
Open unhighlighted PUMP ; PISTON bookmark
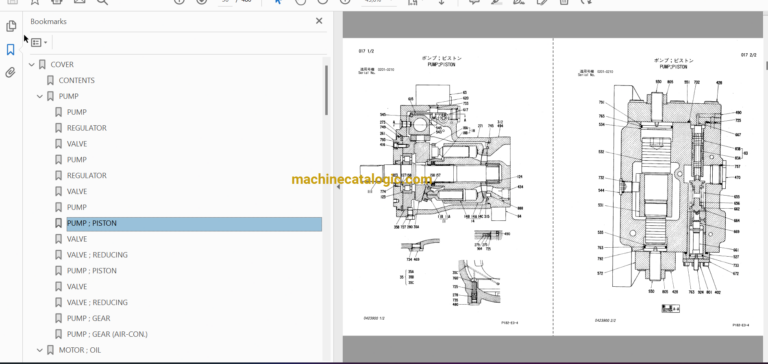[92, 271]
